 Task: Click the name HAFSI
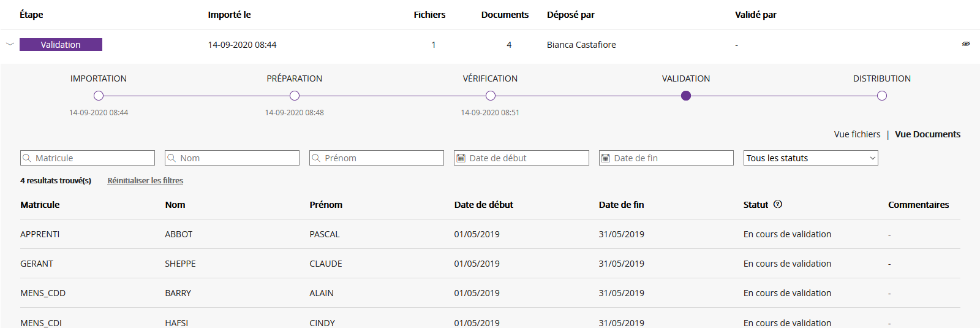pyautogui.click(x=176, y=322)
